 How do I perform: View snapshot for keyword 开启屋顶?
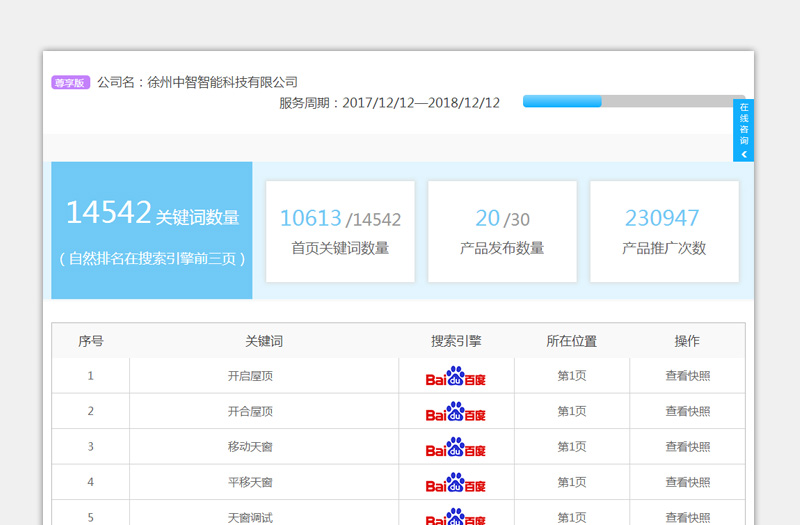point(687,376)
